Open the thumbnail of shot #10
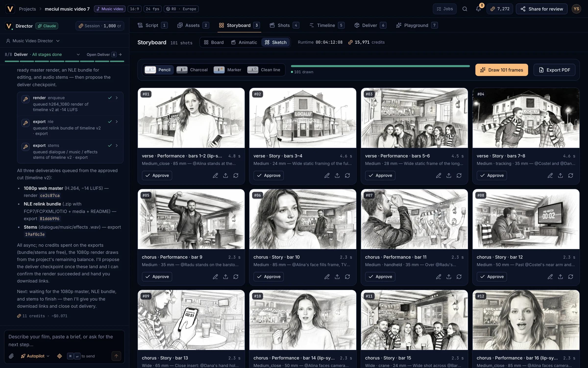 pyautogui.click(x=303, y=320)
